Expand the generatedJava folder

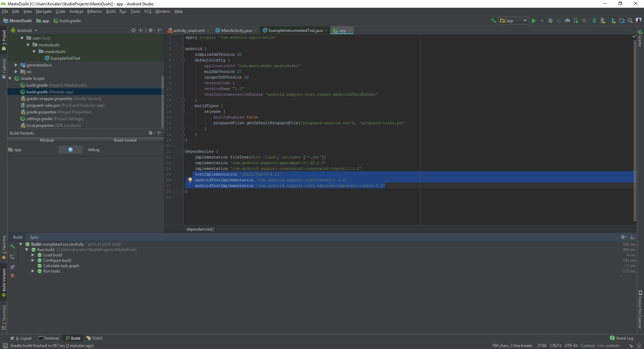[16, 65]
